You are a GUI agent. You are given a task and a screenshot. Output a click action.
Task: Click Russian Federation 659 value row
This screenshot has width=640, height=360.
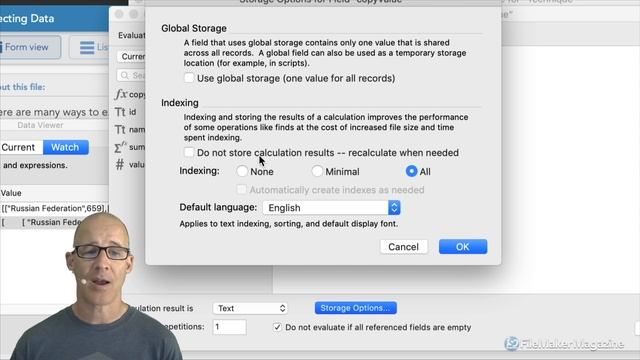pyautogui.click(x=54, y=208)
